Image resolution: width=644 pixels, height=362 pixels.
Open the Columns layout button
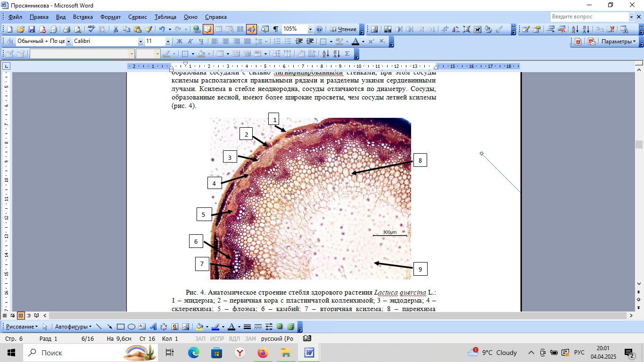(x=240, y=29)
